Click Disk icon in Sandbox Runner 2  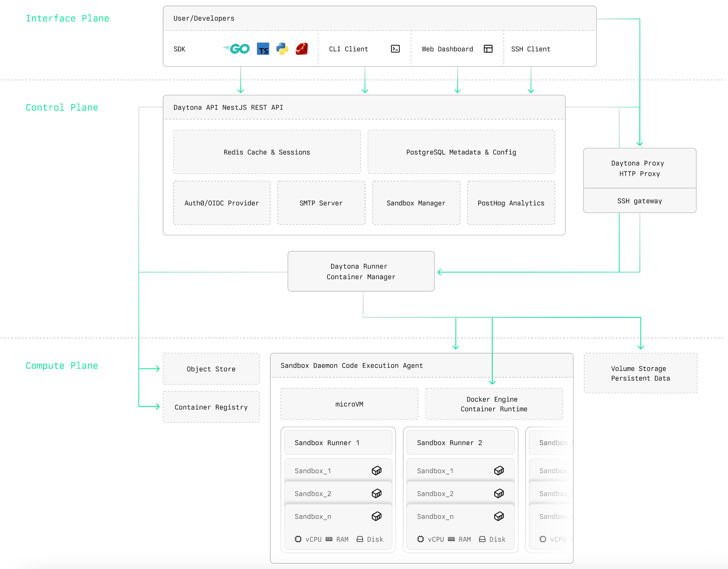482,539
